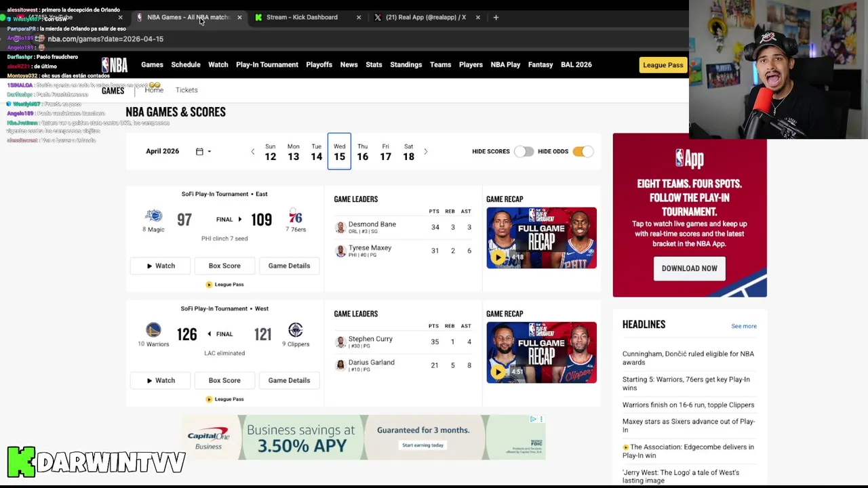Viewport: 868px width, 488px height.
Task: Expand the April 2026 calendar dropdown arrow
Action: point(209,152)
